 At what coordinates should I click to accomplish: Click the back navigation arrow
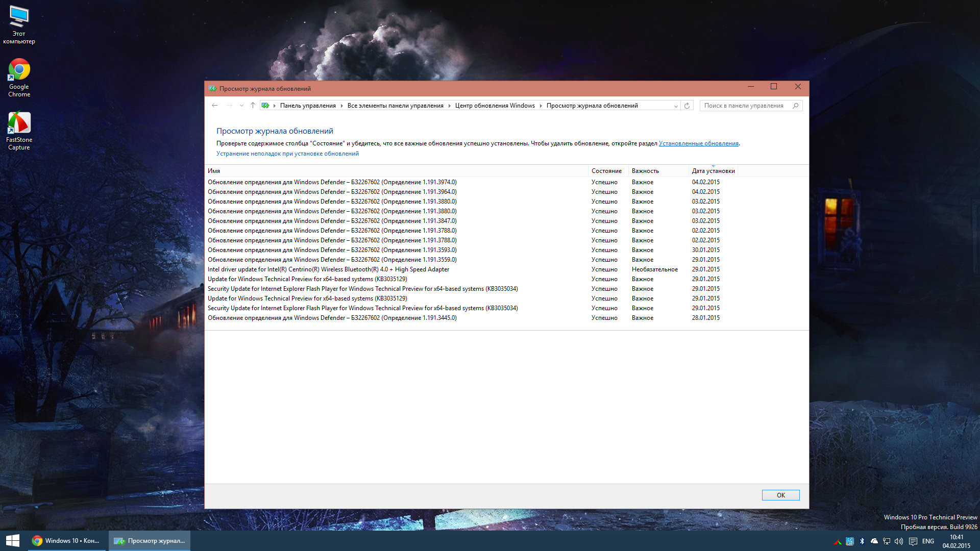[x=215, y=106]
